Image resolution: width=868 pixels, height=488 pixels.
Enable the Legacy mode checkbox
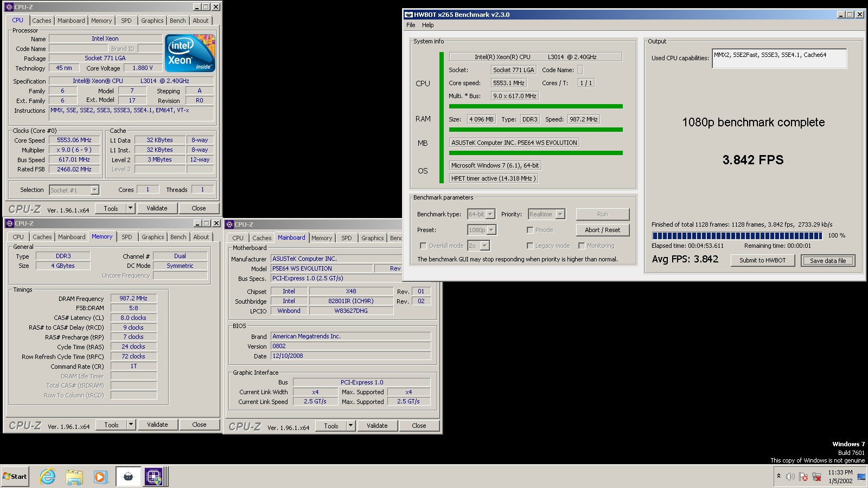pos(530,246)
